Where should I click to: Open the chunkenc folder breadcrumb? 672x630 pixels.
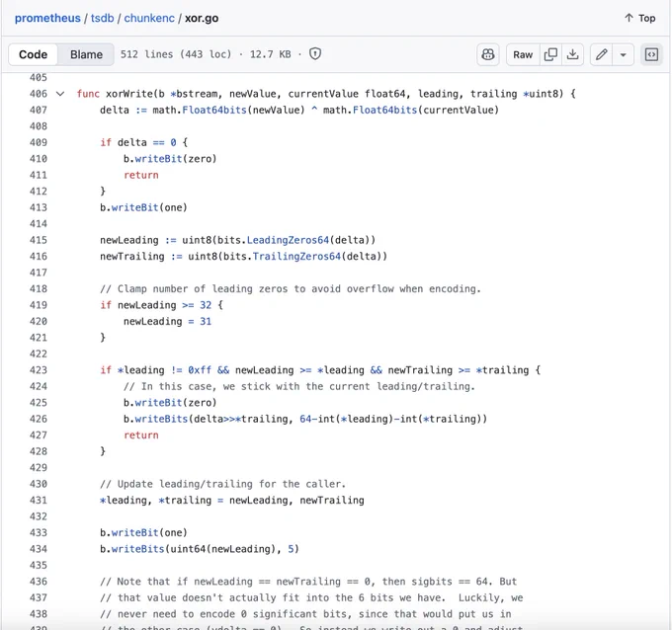149,18
